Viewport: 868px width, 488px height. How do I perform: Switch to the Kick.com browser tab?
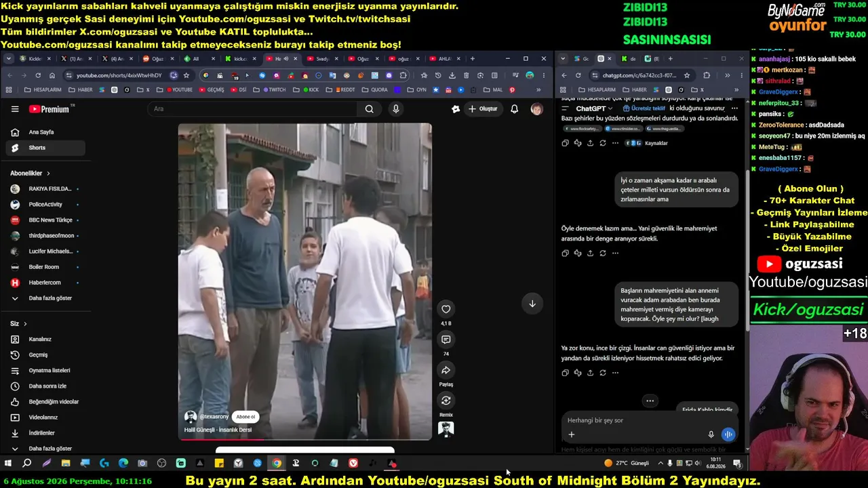(x=240, y=59)
